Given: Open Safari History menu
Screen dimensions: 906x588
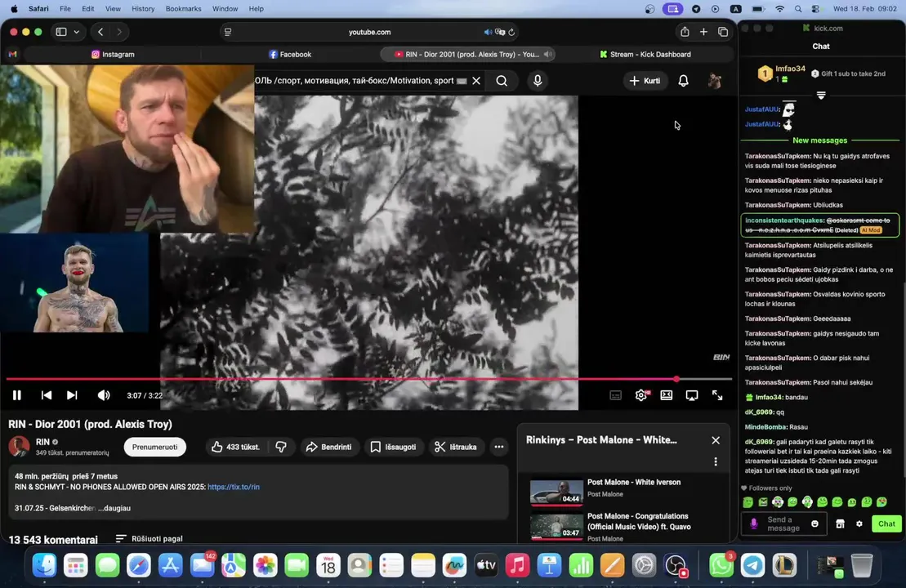Looking at the screenshot, I should tap(143, 9).
